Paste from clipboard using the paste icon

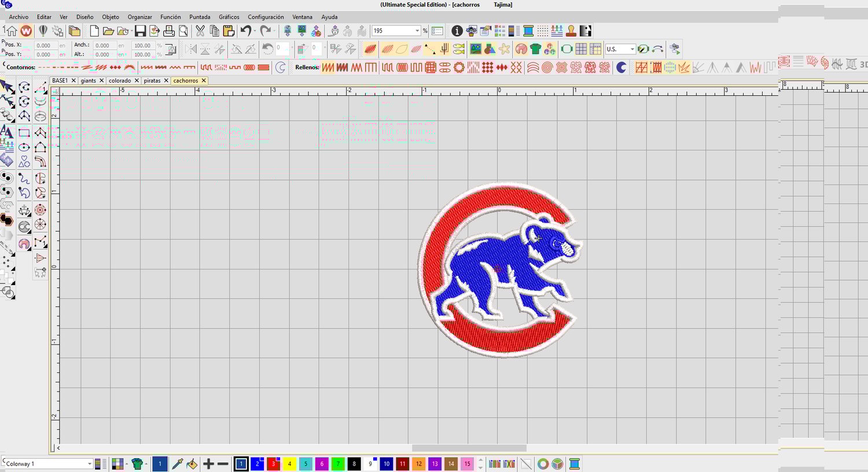tap(229, 31)
